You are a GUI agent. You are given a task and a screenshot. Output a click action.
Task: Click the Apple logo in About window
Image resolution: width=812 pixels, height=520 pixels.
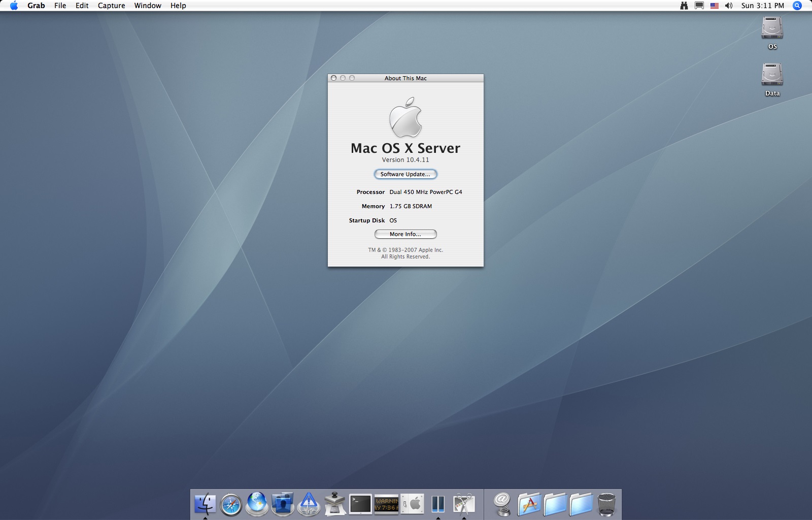tap(405, 117)
